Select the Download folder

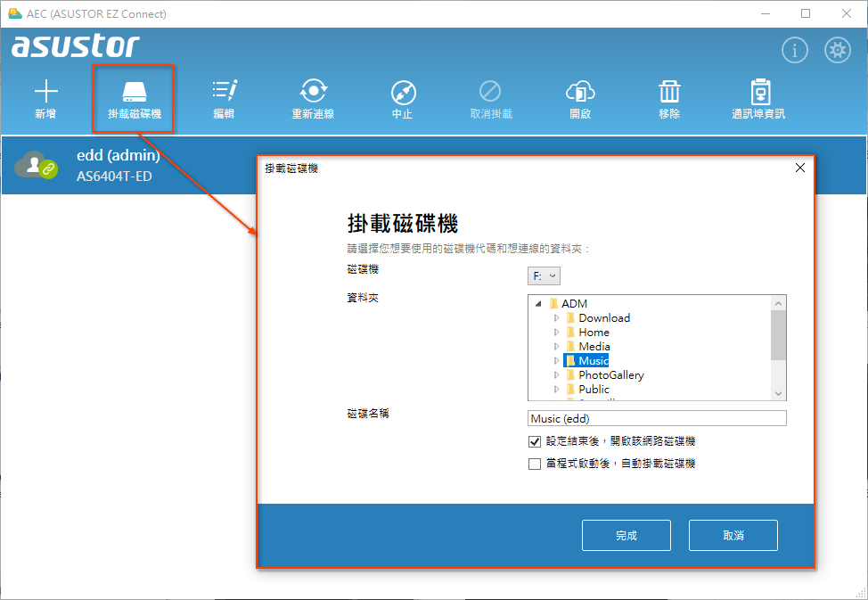click(x=598, y=318)
